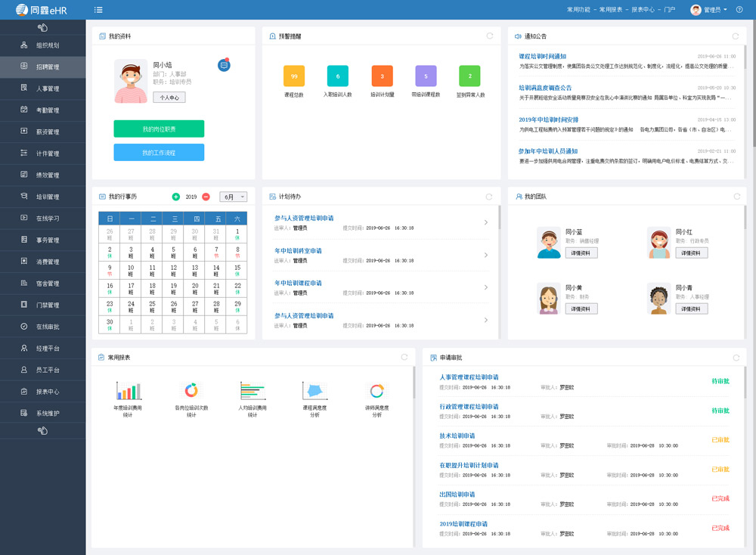Toggle the sidebar collapse hamburger icon

click(99, 10)
